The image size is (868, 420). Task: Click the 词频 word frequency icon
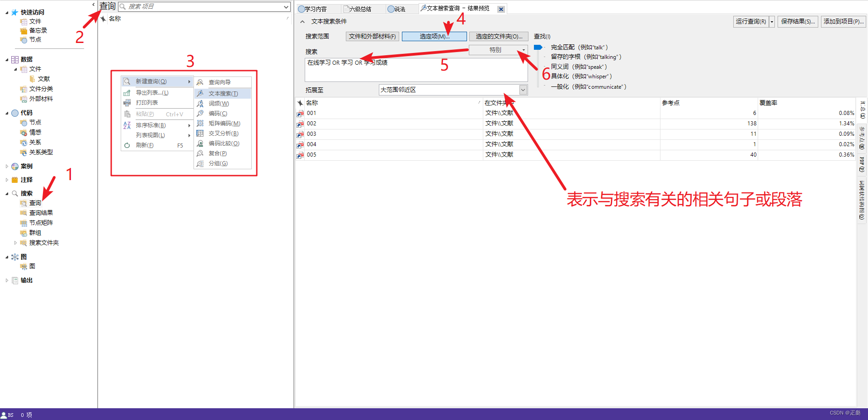(x=200, y=104)
